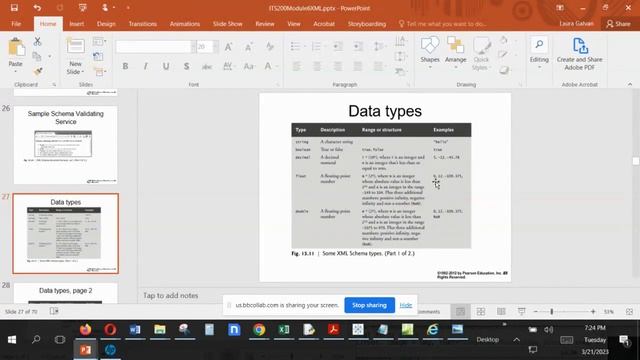Open the File tab
Image resolution: width=640 pixels, height=360 pixels.
(16, 24)
